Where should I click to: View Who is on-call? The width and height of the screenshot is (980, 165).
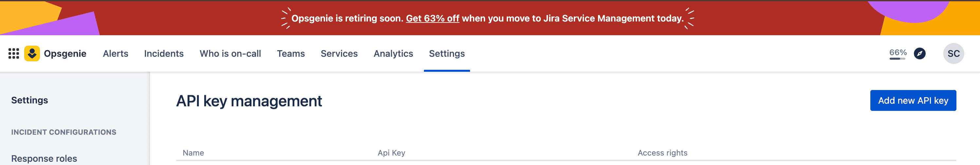(230, 53)
